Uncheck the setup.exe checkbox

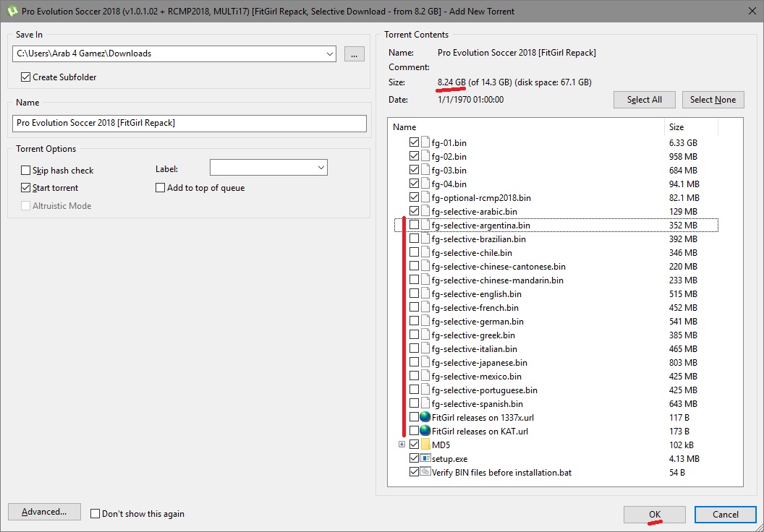[x=414, y=458]
